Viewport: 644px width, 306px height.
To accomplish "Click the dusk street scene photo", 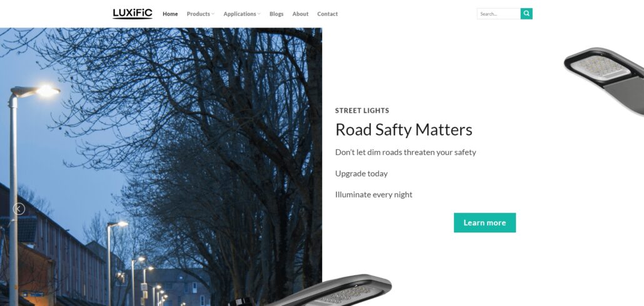I will click(x=161, y=167).
